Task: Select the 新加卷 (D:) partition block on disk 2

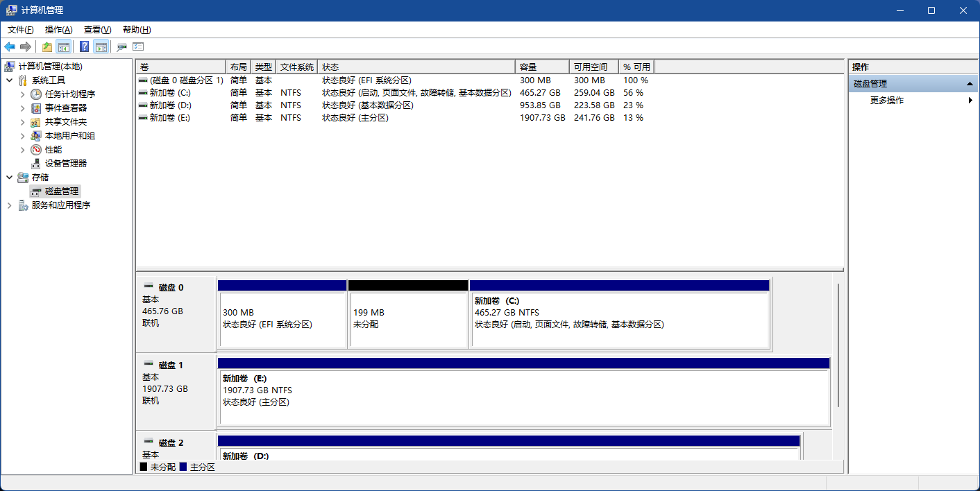Action: [x=509, y=447]
